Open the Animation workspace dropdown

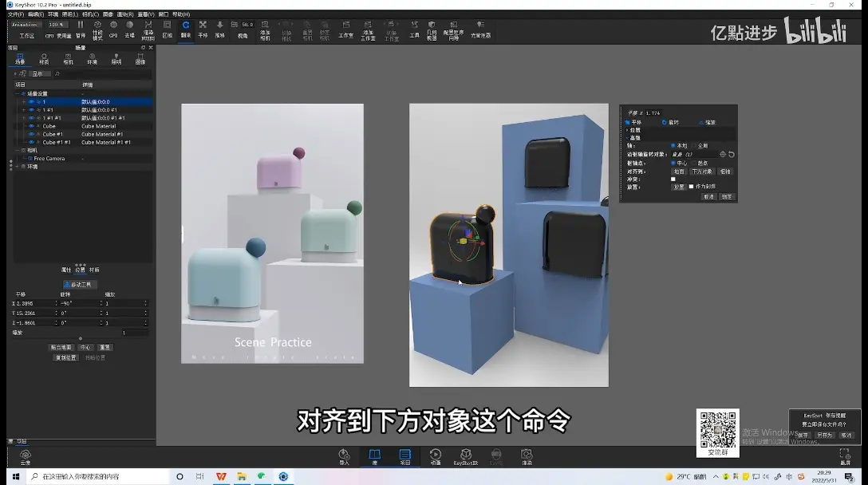coord(26,25)
